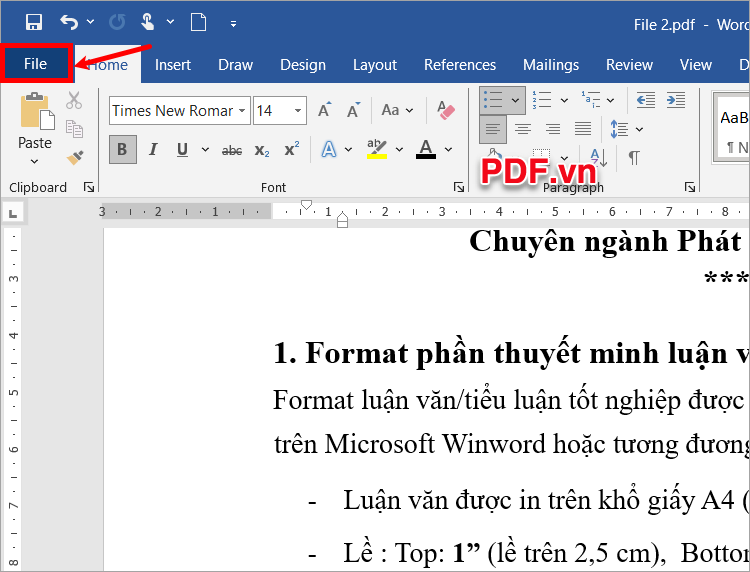Click the Cut scissors icon
This screenshot has height=572, width=750.
coord(74,100)
